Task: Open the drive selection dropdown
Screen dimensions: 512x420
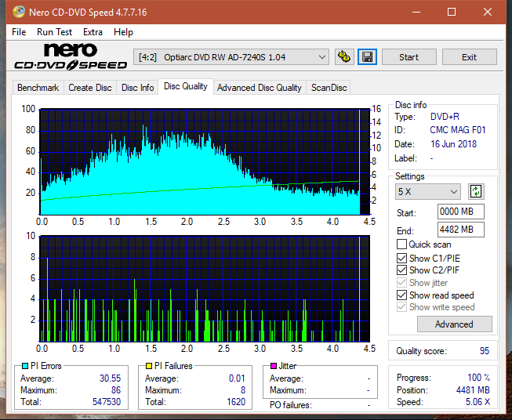Action: pyautogui.click(x=231, y=57)
